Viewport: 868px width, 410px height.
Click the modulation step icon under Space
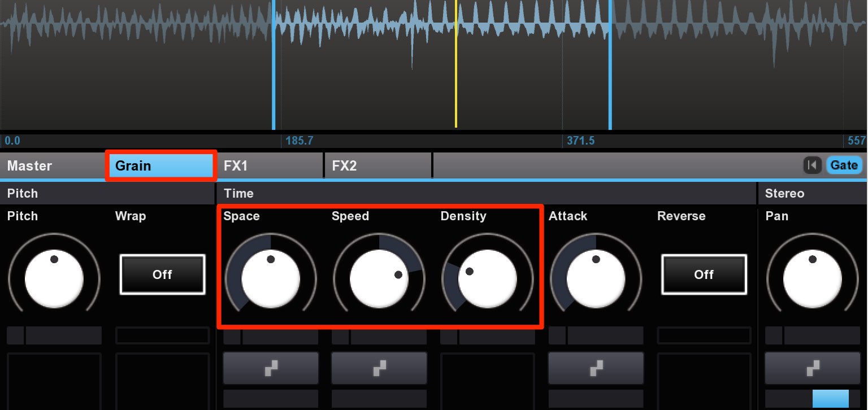[x=271, y=368]
